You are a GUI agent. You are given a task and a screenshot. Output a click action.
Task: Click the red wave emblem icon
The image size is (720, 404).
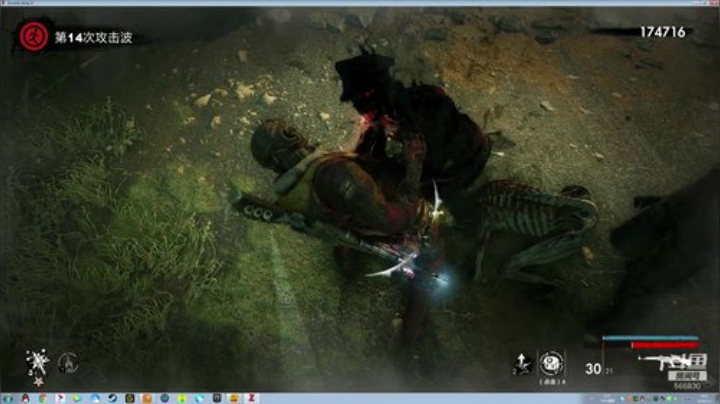click(34, 37)
